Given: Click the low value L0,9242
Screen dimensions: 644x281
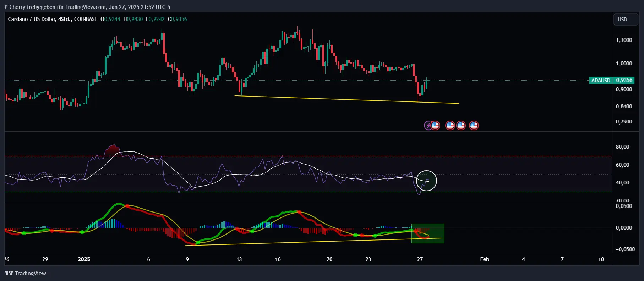Looking at the screenshot, I should point(155,19).
